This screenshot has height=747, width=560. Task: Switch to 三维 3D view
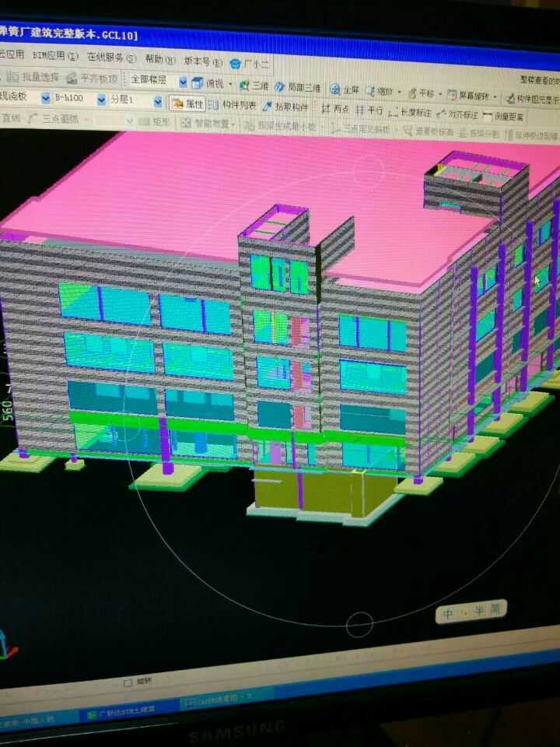[x=254, y=86]
